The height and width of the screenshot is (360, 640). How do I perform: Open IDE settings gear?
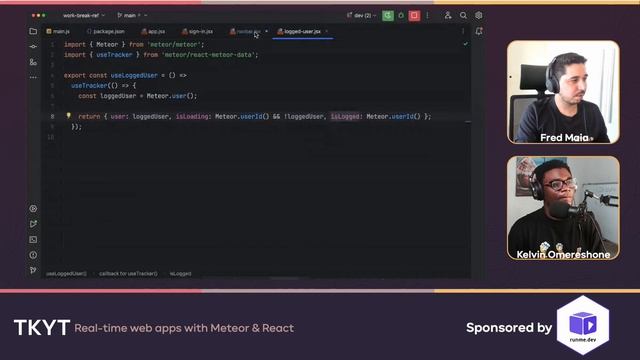[x=479, y=16]
